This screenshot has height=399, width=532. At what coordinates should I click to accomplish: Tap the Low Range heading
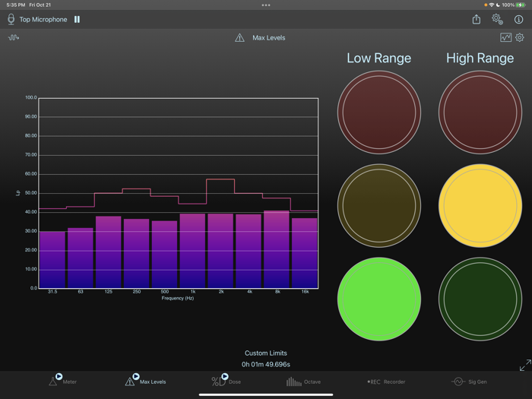(379, 58)
